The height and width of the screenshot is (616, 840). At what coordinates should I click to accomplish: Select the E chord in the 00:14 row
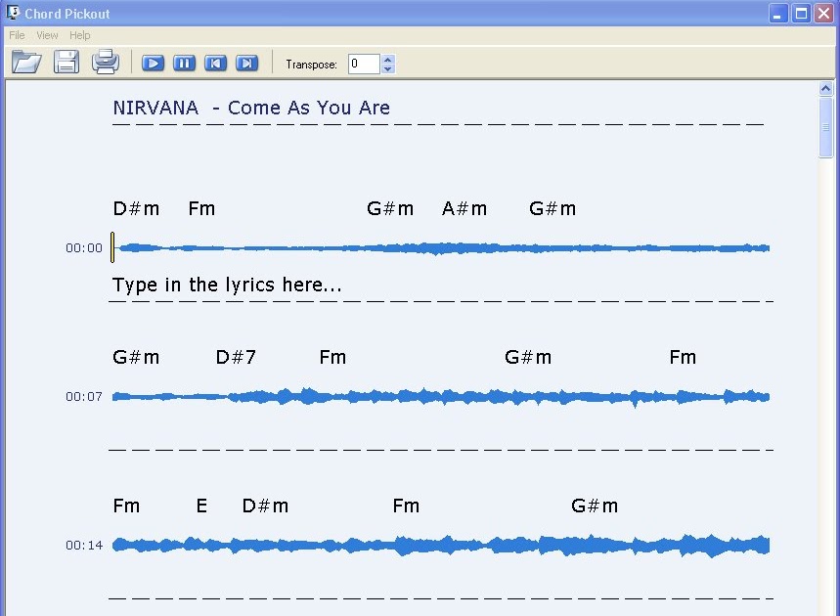coord(201,506)
